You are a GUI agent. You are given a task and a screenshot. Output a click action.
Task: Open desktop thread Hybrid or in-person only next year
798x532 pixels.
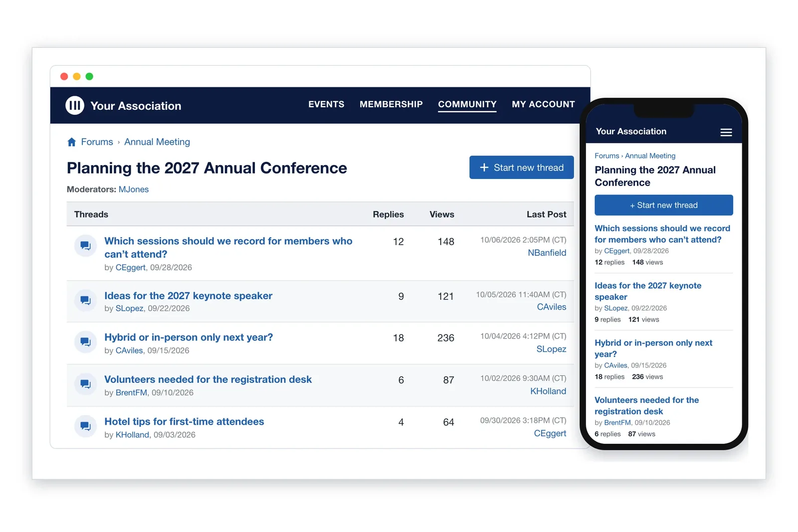pos(189,338)
